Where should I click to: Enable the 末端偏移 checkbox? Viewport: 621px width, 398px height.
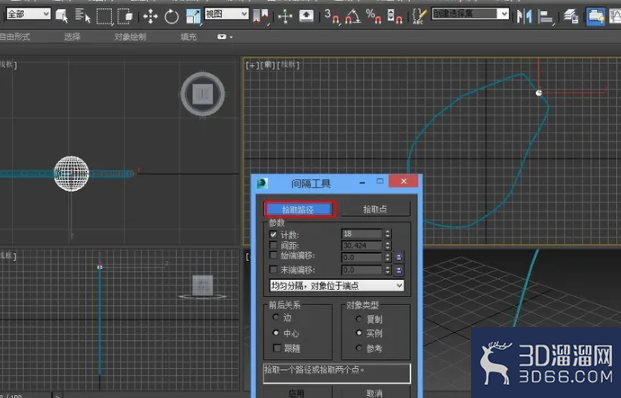(x=273, y=270)
